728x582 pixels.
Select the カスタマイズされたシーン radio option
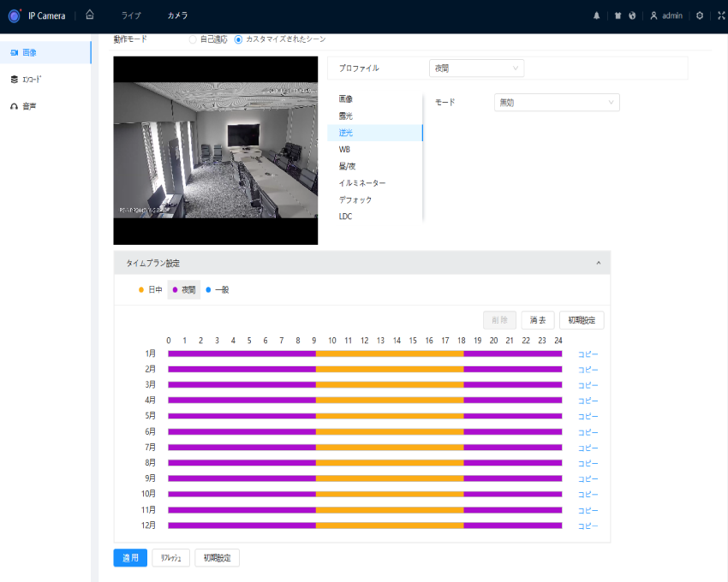click(238, 39)
